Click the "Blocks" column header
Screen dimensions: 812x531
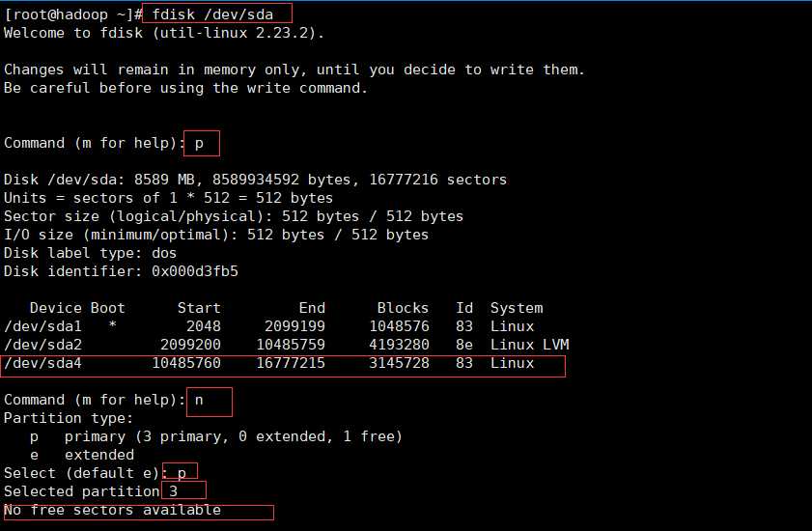pos(403,308)
